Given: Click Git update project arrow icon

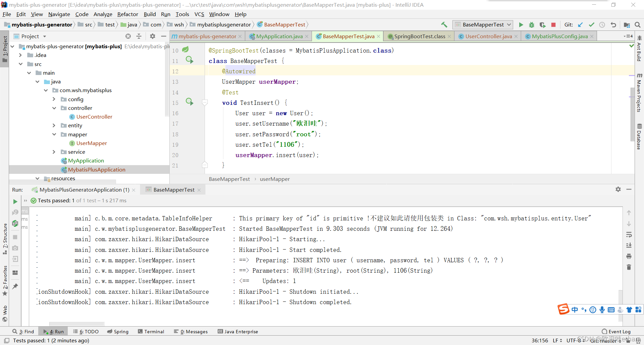Looking at the screenshot, I should coord(580,24).
